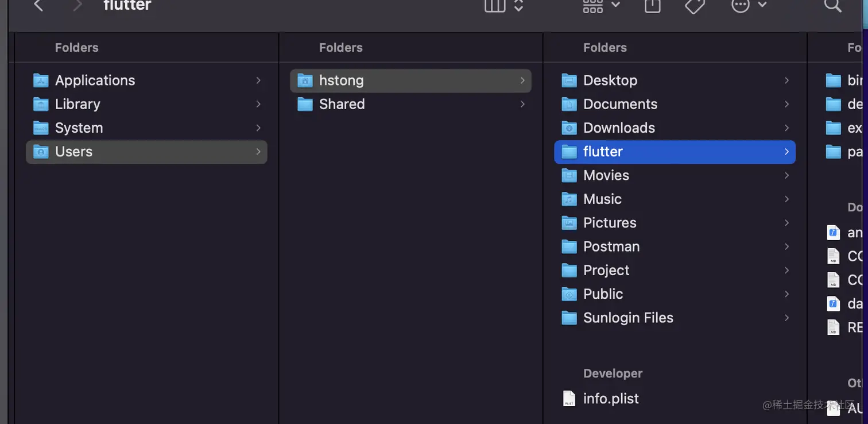Click the forward navigation arrow

(77, 6)
